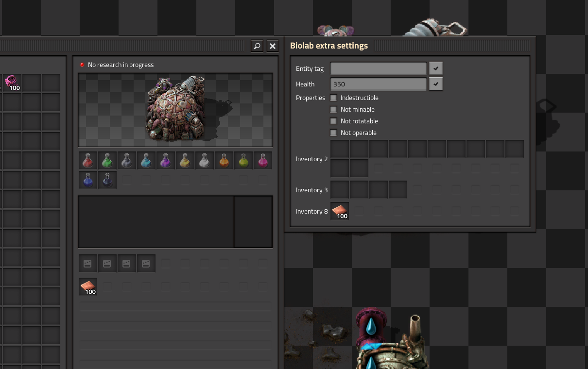Enable the Not operable checkbox

[333, 133]
